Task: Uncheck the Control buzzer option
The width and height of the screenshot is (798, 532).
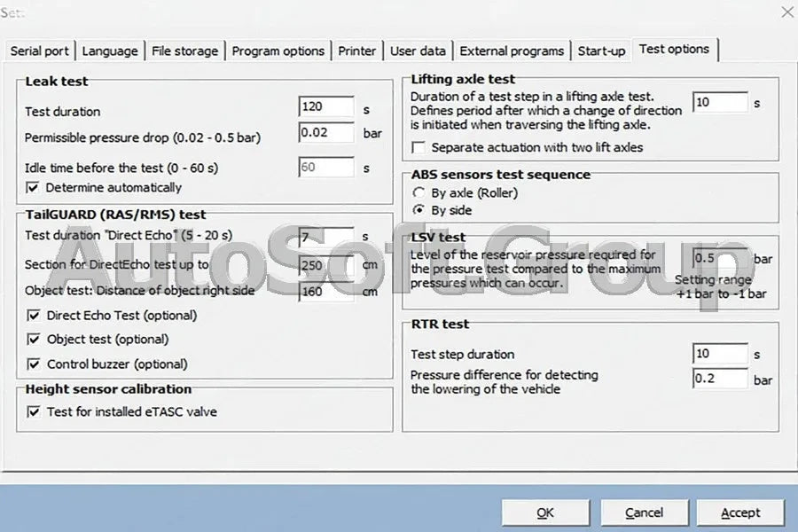Action: click(x=33, y=363)
